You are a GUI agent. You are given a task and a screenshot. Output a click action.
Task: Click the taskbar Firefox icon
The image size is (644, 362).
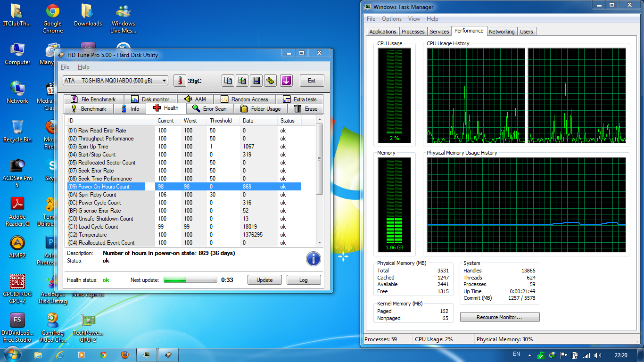[124, 354]
